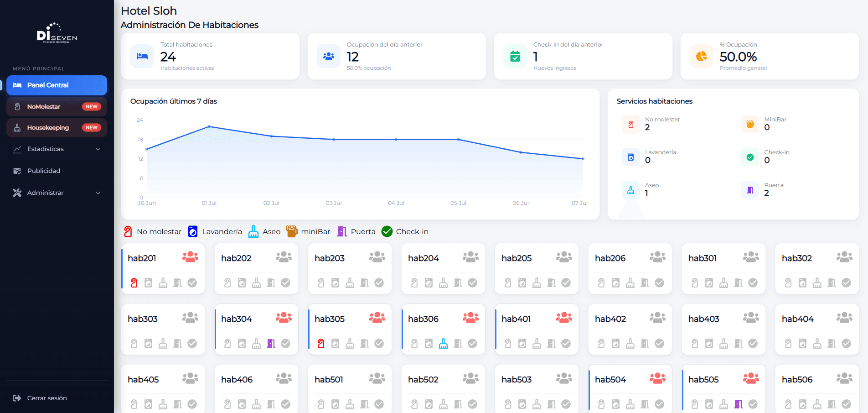The height and width of the screenshot is (413, 868).
Task: Click the No molestar icon in hab201 card
Action: (x=134, y=283)
